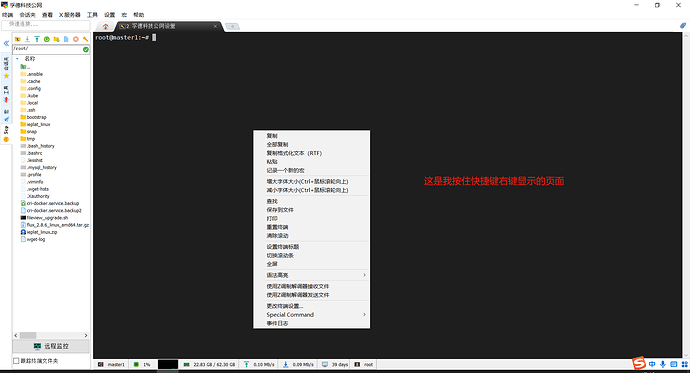The image size is (690, 373).
Task: Open the 工具 menu
Action: pyautogui.click(x=92, y=15)
